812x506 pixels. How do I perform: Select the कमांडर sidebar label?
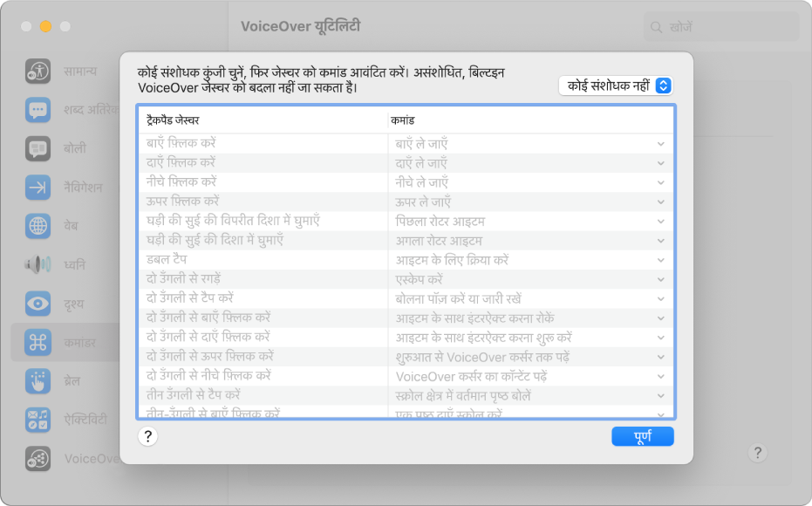(79, 342)
